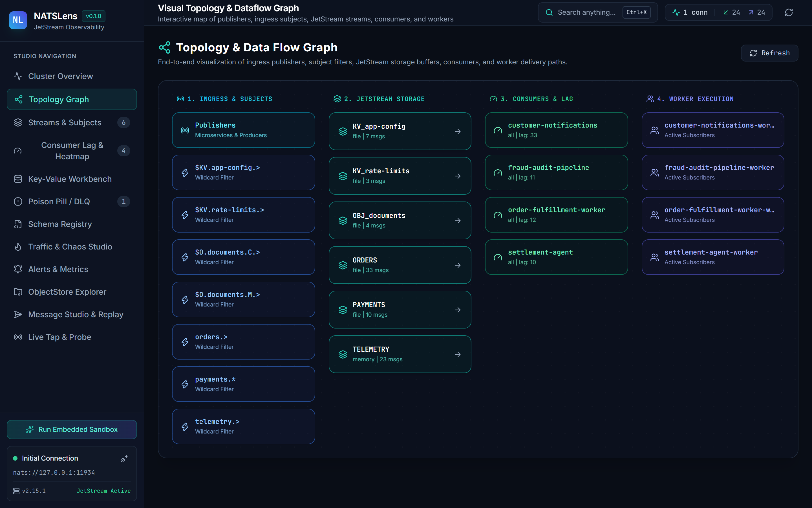Open Traffic & Chaos Studio
Image resolution: width=812 pixels, height=508 pixels.
coord(72,247)
